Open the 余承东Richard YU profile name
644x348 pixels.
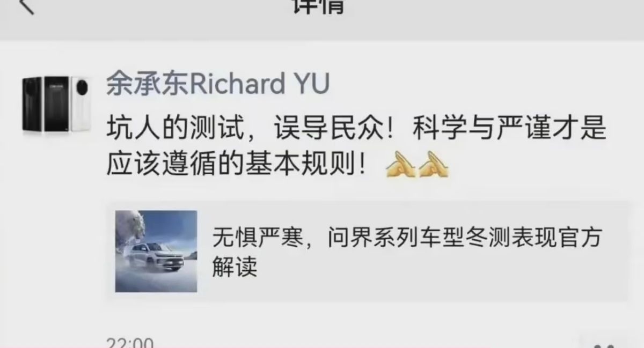coord(218,84)
